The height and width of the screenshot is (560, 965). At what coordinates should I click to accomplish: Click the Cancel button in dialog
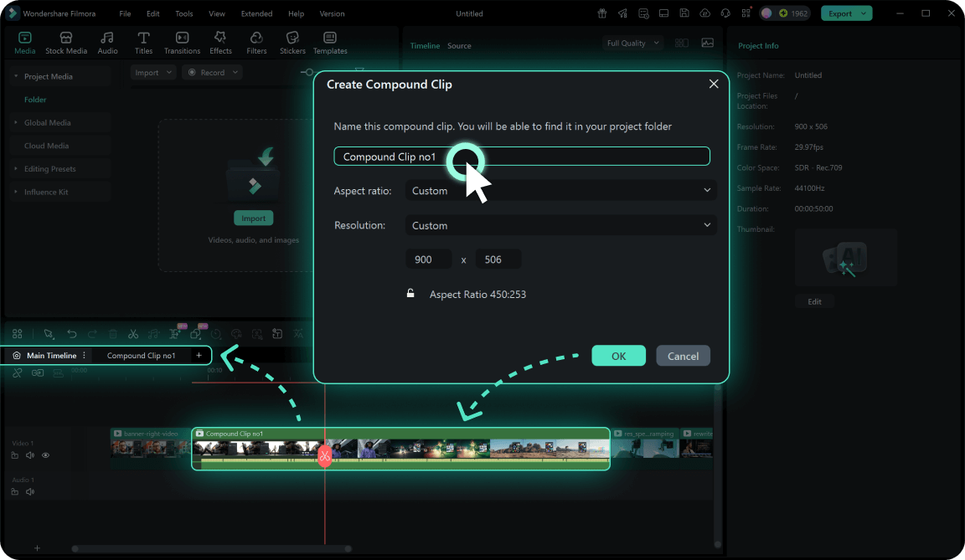coord(684,356)
